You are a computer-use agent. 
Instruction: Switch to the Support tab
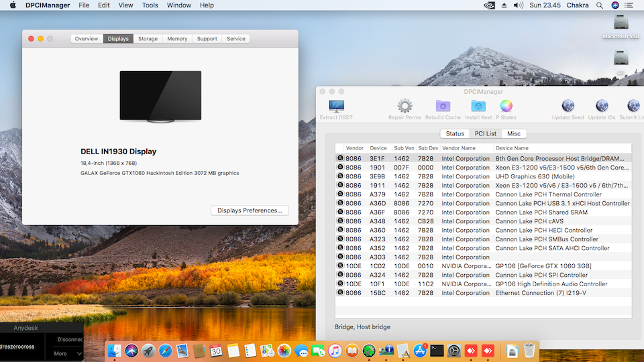tap(207, 39)
